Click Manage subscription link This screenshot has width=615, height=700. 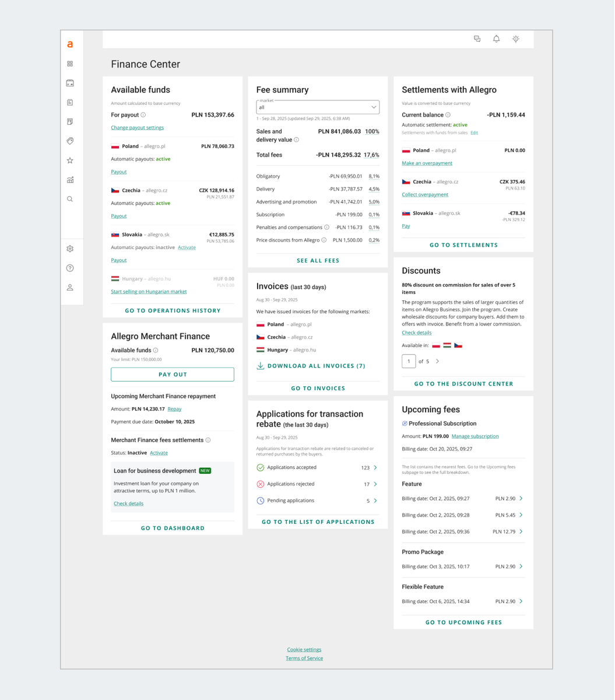(x=475, y=436)
